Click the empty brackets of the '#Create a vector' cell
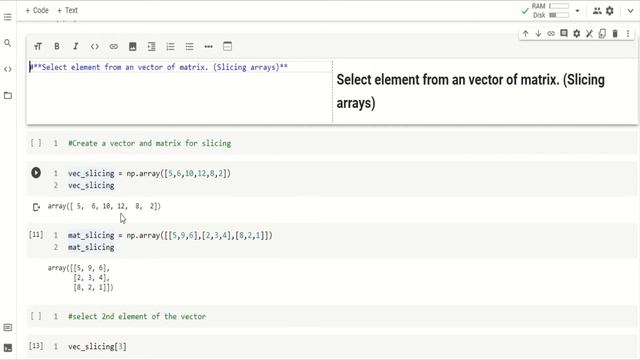The height and width of the screenshot is (360, 640). click(x=36, y=143)
